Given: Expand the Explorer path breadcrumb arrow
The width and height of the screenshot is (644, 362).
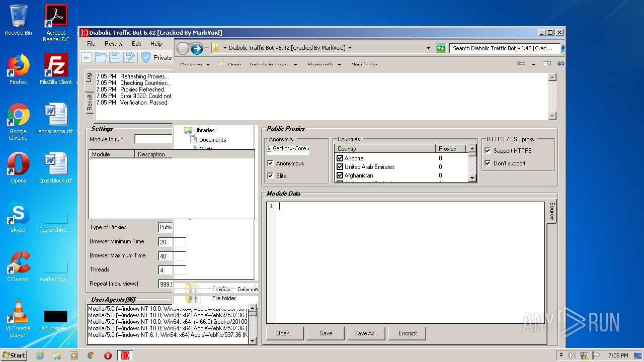Looking at the screenshot, I should pyautogui.click(x=350, y=48).
